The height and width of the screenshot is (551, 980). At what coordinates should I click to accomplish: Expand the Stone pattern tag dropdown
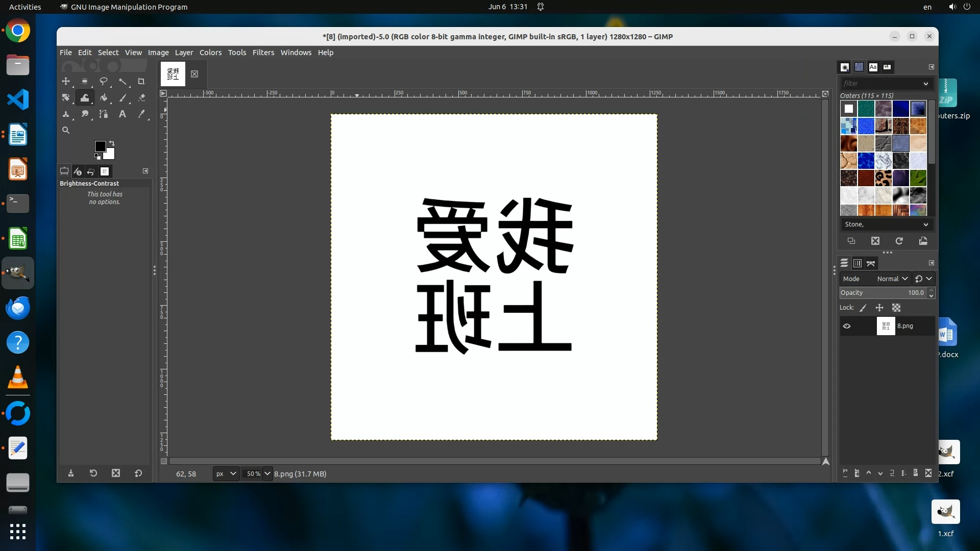(x=925, y=224)
